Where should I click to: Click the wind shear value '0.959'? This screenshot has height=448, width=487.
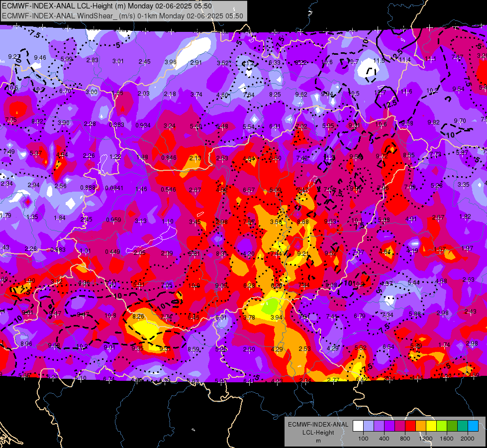pyautogui.click(x=114, y=220)
